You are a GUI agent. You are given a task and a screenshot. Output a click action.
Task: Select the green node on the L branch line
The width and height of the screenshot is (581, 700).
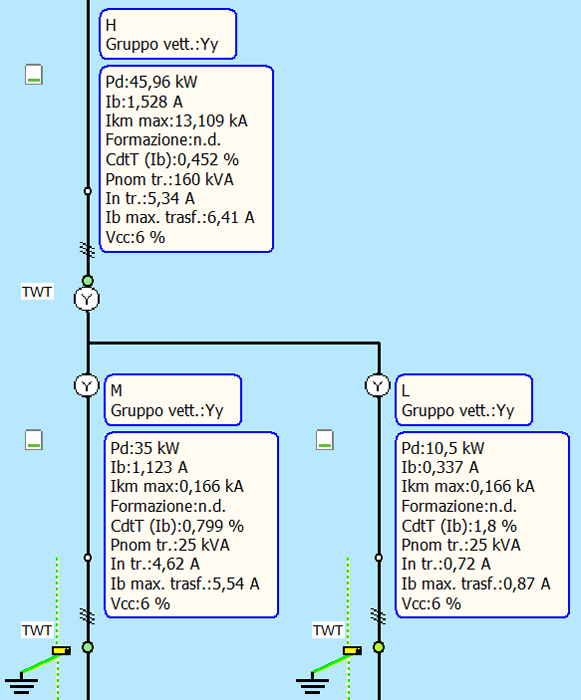pyautogui.click(x=379, y=647)
